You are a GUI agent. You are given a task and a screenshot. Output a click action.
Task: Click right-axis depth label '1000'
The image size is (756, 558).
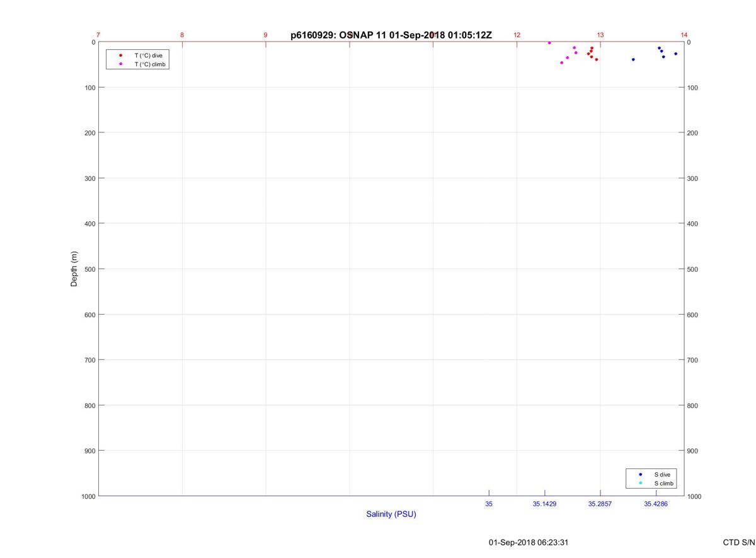pos(695,497)
